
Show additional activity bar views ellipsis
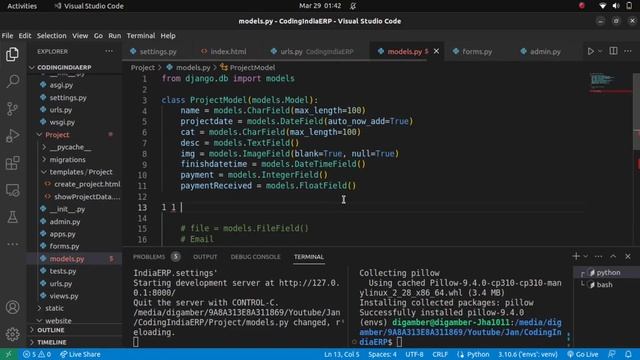click(12, 244)
